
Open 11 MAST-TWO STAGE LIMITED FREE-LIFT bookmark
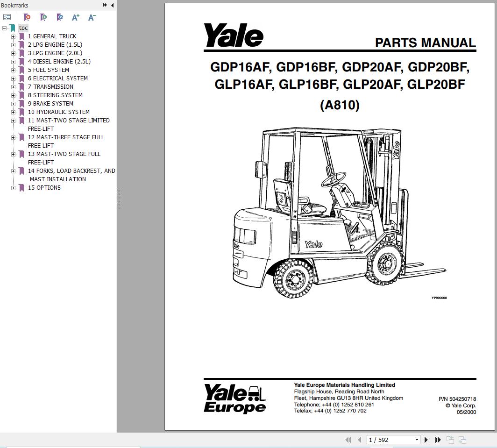coord(69,125)
